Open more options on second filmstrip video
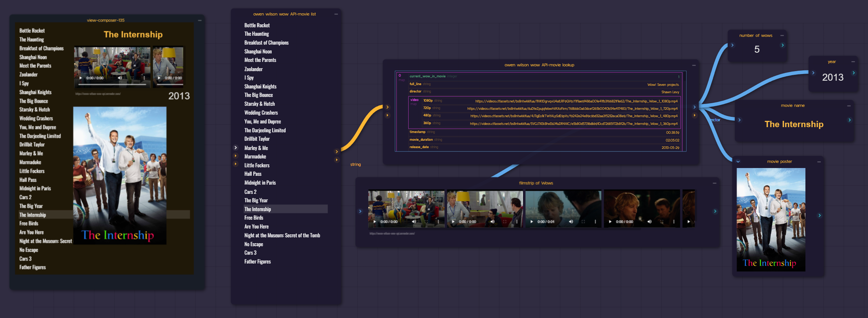Image resolution: width=868 pixels, height=318 pixels. point(517,222)
